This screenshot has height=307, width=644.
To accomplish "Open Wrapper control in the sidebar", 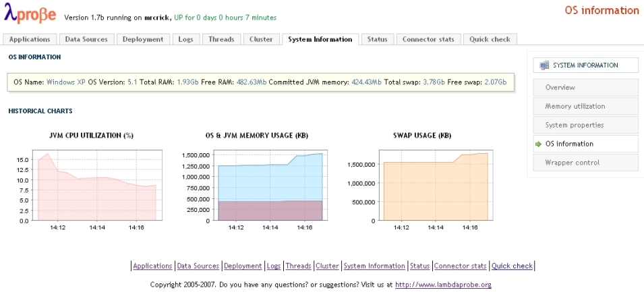I will (x=586, y=163).
